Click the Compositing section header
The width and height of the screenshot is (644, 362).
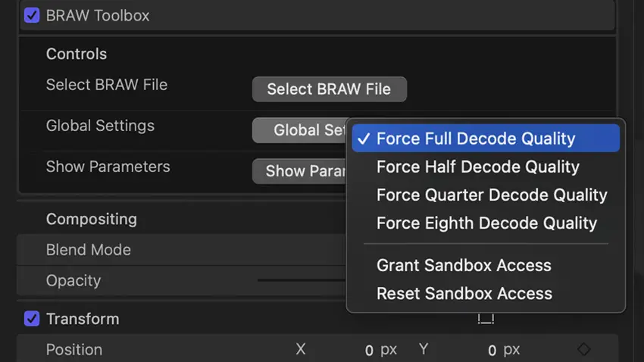(x=91, y=219)
